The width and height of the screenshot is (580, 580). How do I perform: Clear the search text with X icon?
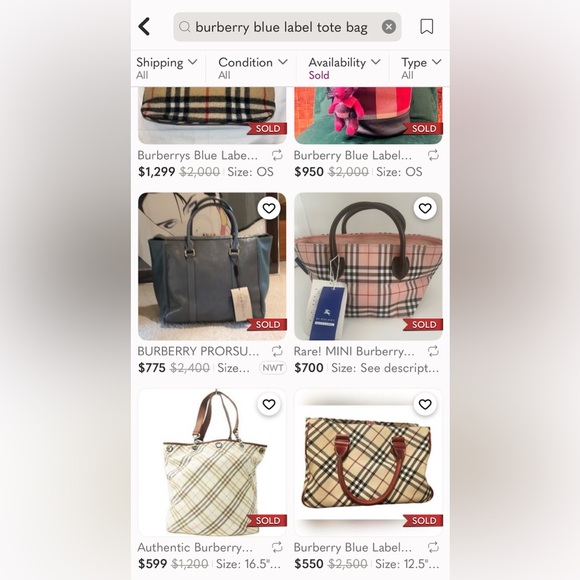point(388,27)
